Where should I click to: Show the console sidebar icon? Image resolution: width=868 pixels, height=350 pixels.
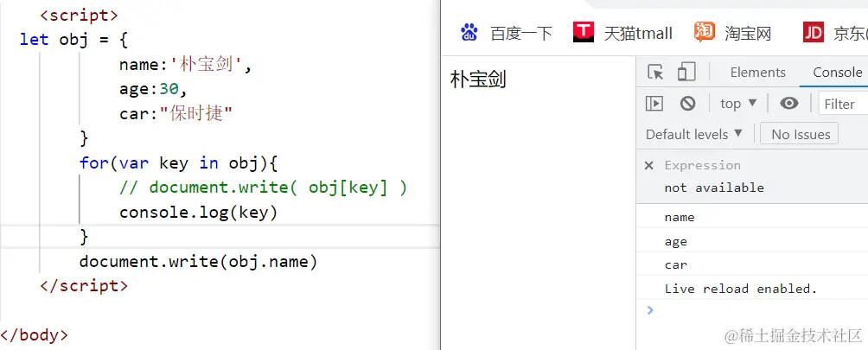coord(654,104)
